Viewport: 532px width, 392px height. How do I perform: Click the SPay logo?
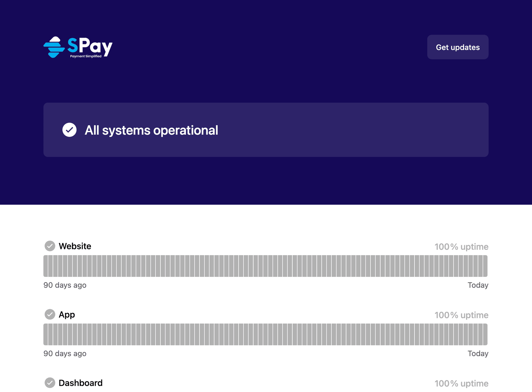[x=78, y=47]
